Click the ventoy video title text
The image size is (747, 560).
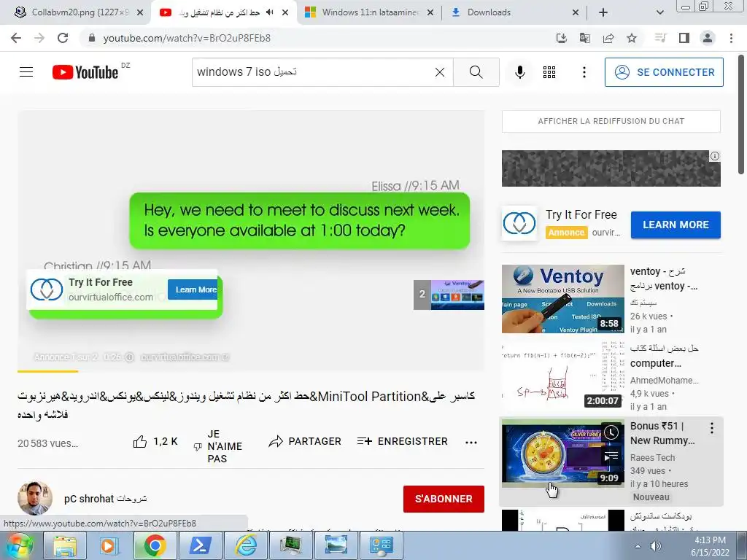[664, 279]
